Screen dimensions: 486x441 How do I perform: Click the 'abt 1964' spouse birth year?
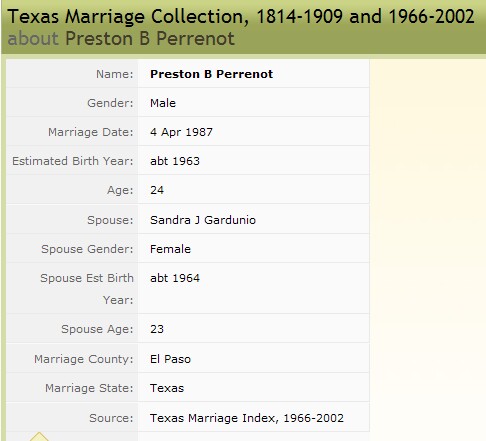175,278
